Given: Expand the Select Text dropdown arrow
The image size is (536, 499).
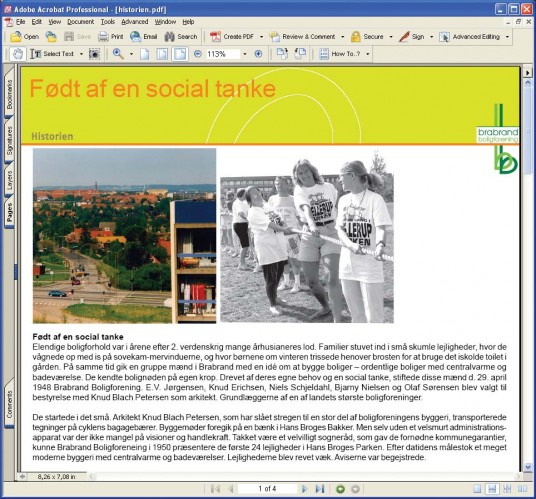Looking at the screenshot, I should (81, 54).
